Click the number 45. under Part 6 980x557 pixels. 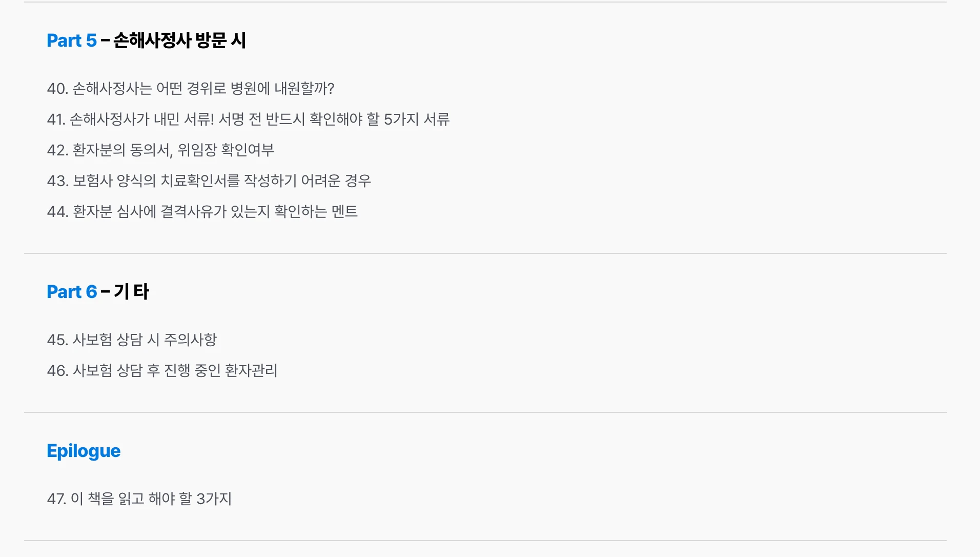click(x=57, y=340)
